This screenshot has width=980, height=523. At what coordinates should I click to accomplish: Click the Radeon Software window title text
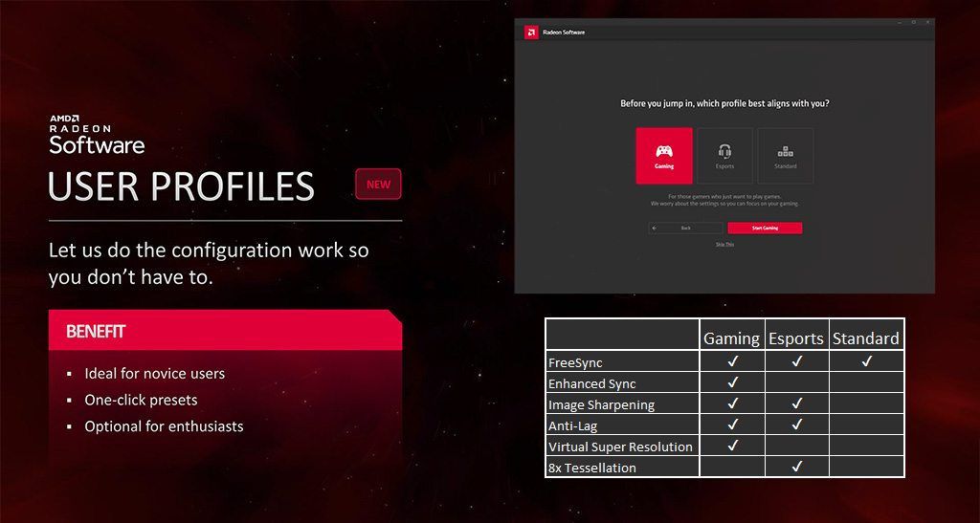point(564,33)
